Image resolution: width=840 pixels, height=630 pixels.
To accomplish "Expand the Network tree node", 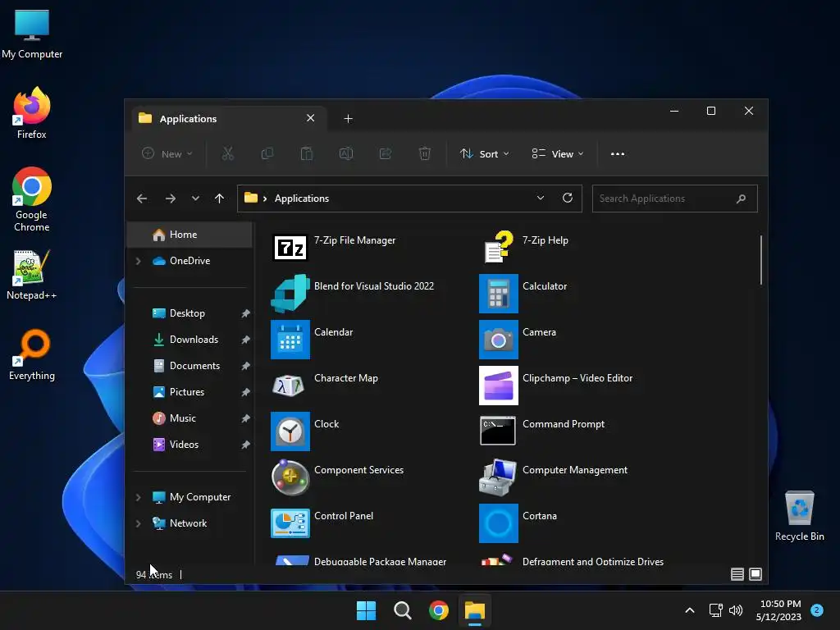I will click(138, 523).
